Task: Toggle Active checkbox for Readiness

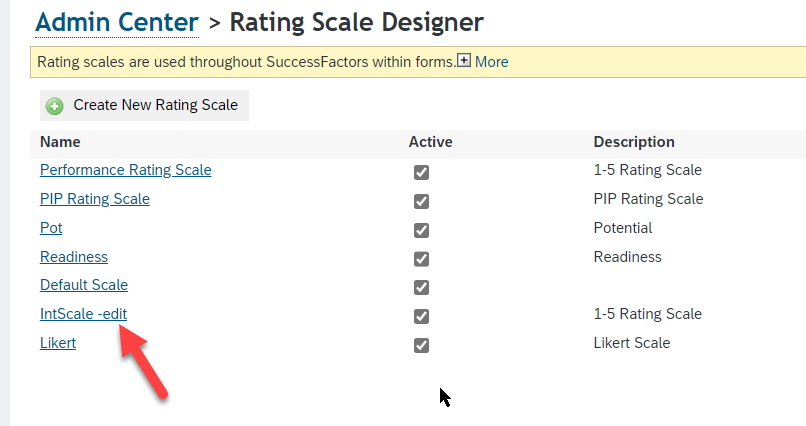Action: coord(422,258)
